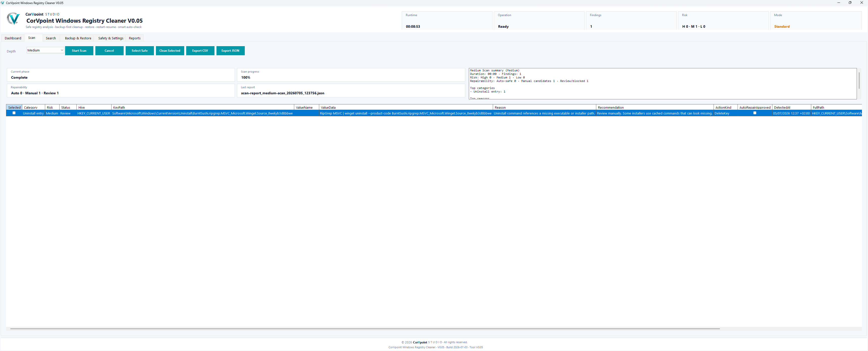
Task: Click the ValueData column header
Action: [x=406, y=107]
